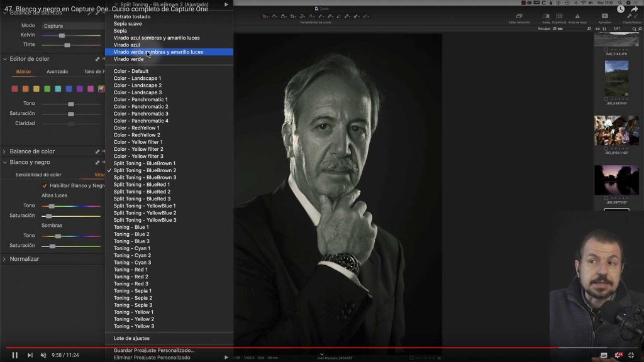The image size is (644, 362).
Task: Exit fullscreen video mode
Action: 631,355
